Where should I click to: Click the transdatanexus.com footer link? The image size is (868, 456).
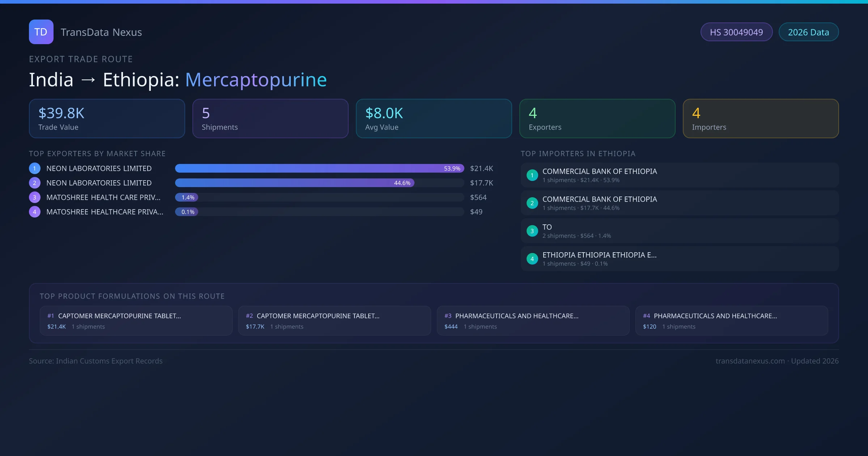750,361
